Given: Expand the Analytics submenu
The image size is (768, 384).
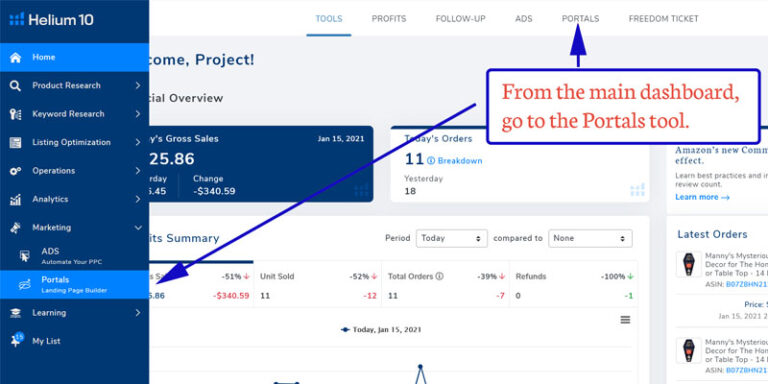Looking at the screenshot, I should tap(138, 199).
